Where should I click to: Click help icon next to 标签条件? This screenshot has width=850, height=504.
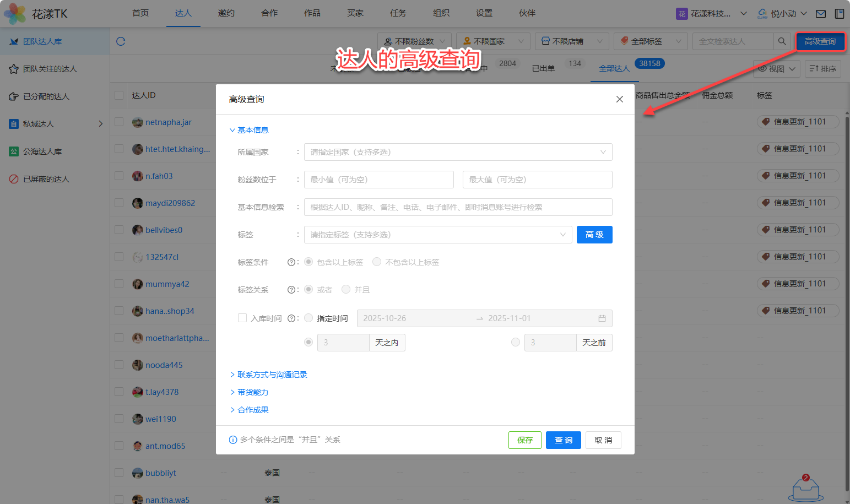291,262
